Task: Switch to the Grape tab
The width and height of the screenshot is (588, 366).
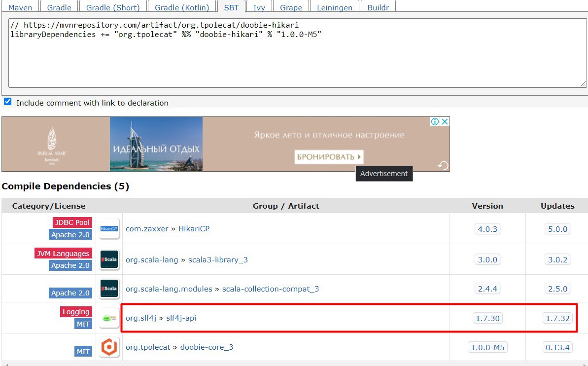Action: point(291,7)
